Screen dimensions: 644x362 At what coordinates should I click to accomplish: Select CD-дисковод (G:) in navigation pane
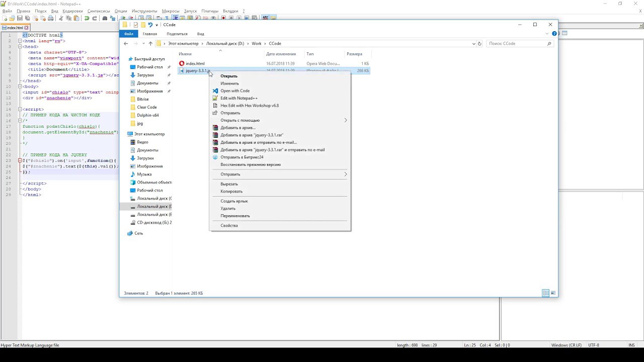click(154, 222)
